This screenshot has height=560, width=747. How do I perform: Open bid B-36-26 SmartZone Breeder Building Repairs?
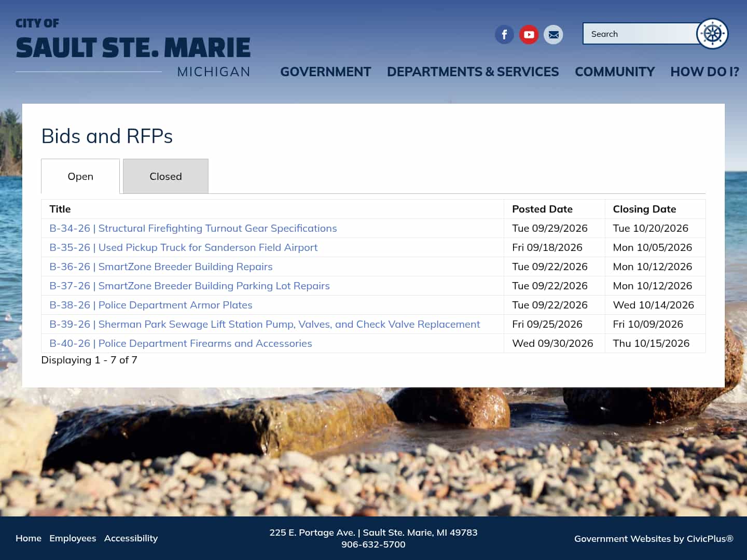[161, 267]
